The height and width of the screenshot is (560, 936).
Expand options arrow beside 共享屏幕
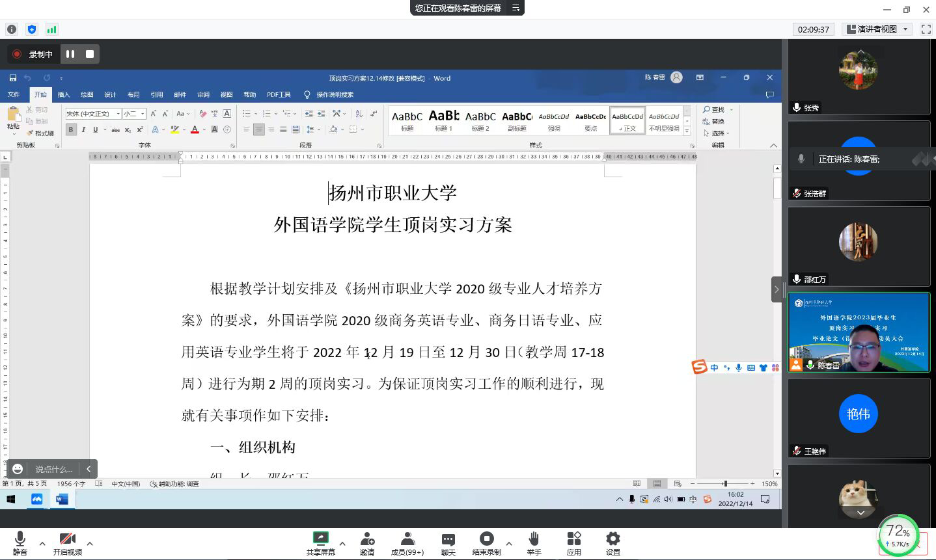[x=342, y=544]
